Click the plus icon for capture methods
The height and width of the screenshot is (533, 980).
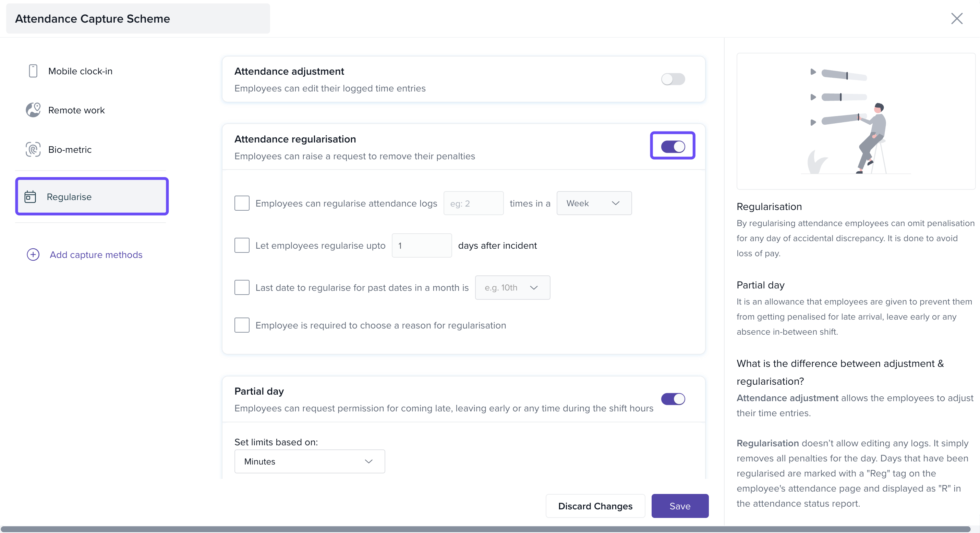click(x=33, y=255)
